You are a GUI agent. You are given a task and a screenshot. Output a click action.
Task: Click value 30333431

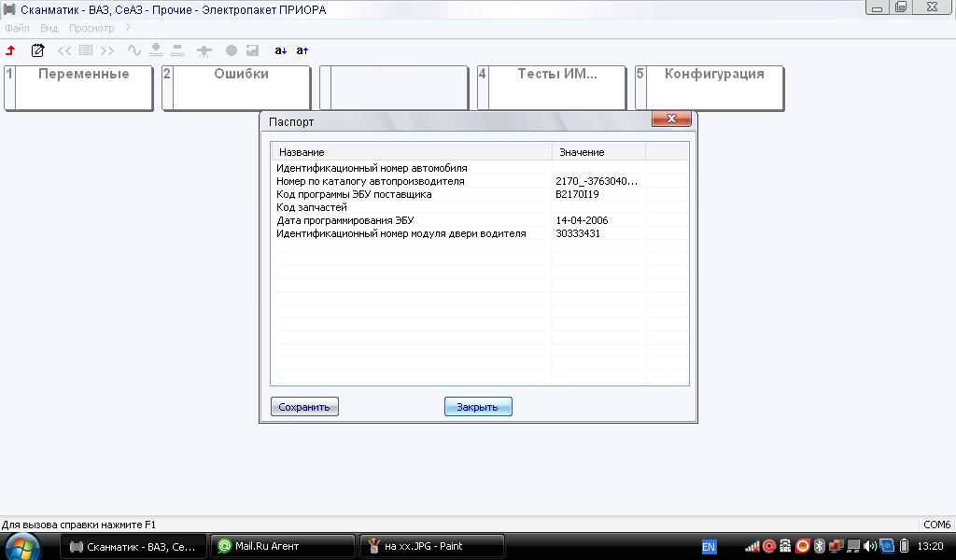[x=578, y=233]
